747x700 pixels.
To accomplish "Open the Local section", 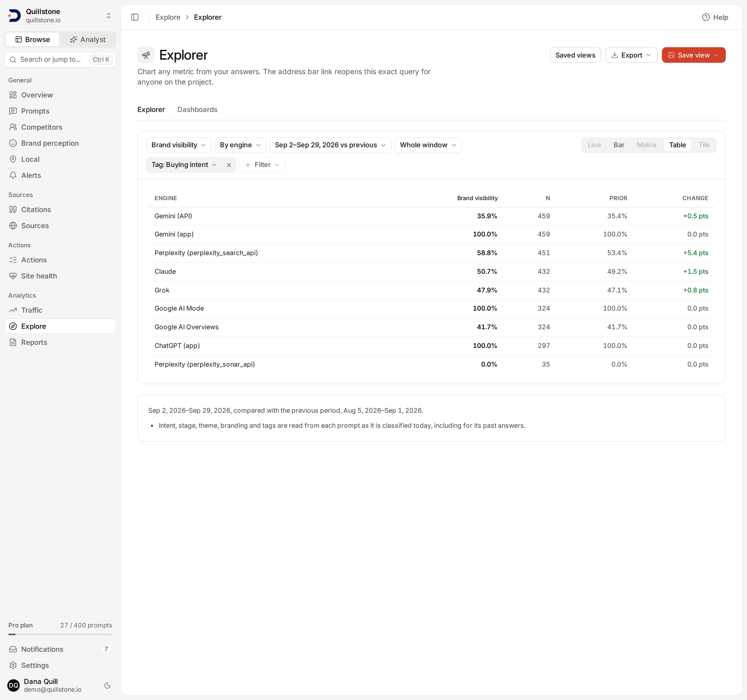I will (60, 160).
